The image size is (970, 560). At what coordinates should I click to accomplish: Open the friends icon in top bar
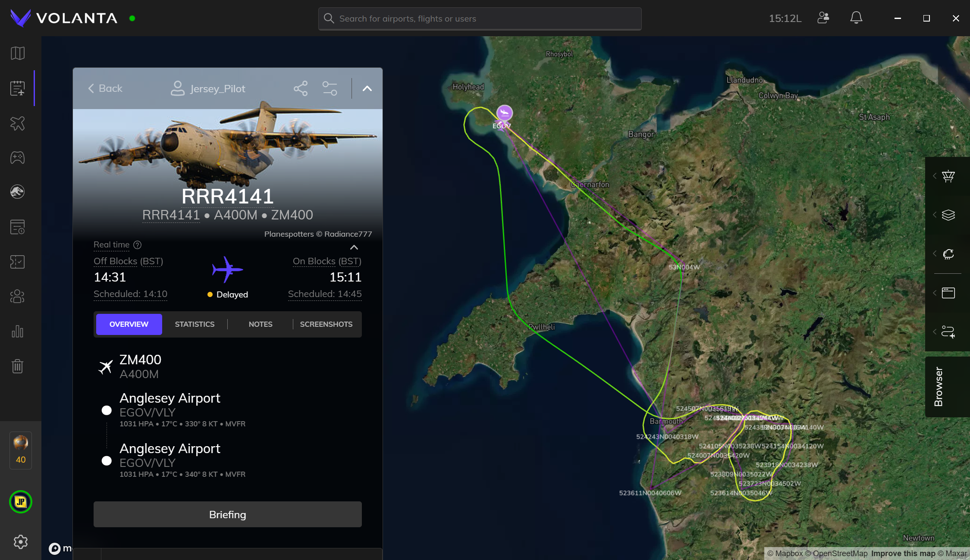click(823, 18)
